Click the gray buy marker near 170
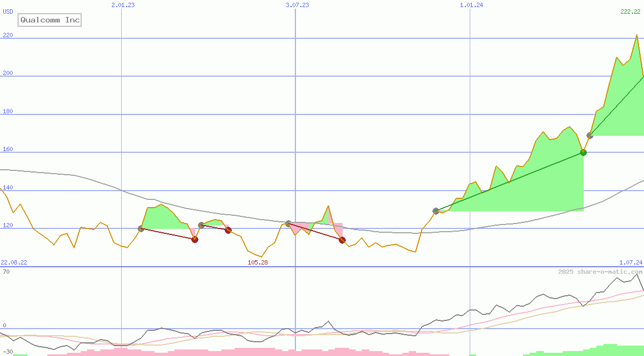This screenshot has width=644, height=356. click(590, 135)
